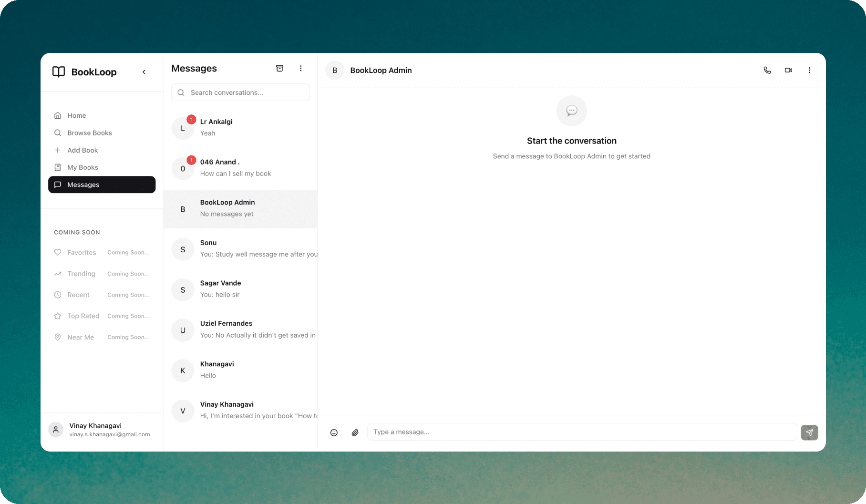Select the BookLoop logo icon
This screenshot has width=866, height=504.
click(58, 72)
